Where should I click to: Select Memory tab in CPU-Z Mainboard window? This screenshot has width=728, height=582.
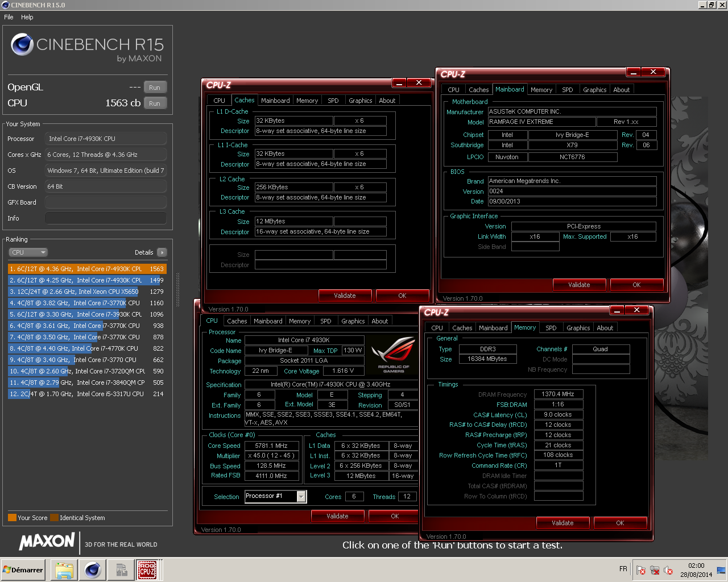[541, 90]
